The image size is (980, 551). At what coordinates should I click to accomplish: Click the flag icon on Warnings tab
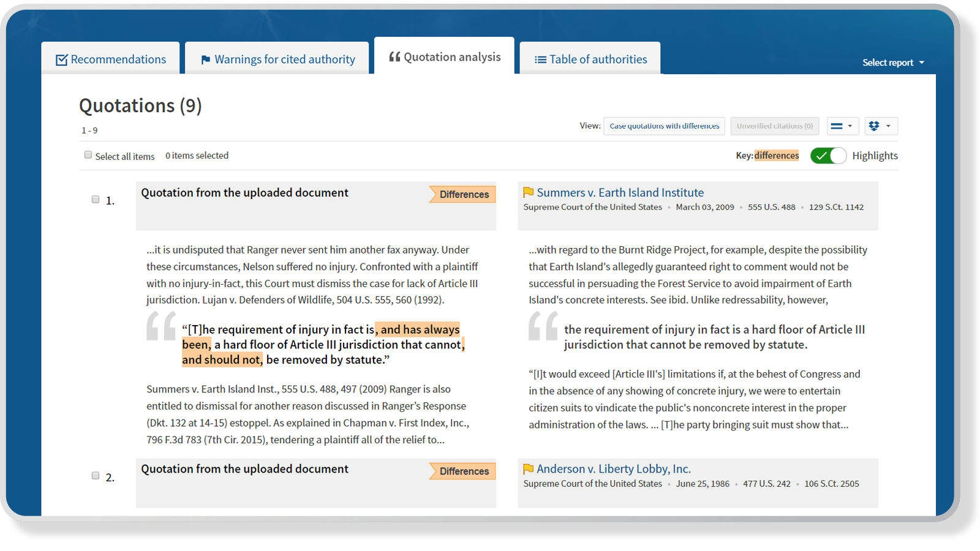[206, 60]
